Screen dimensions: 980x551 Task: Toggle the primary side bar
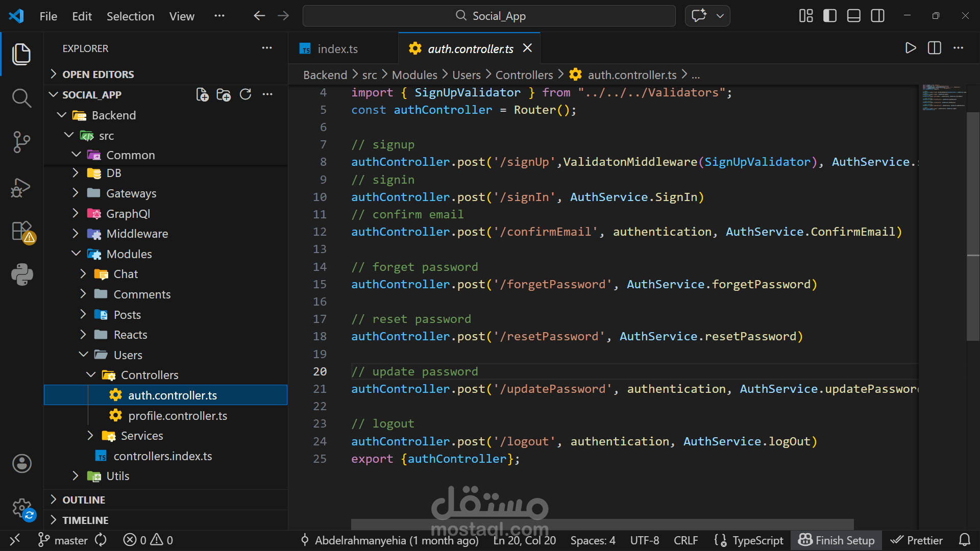830,16
